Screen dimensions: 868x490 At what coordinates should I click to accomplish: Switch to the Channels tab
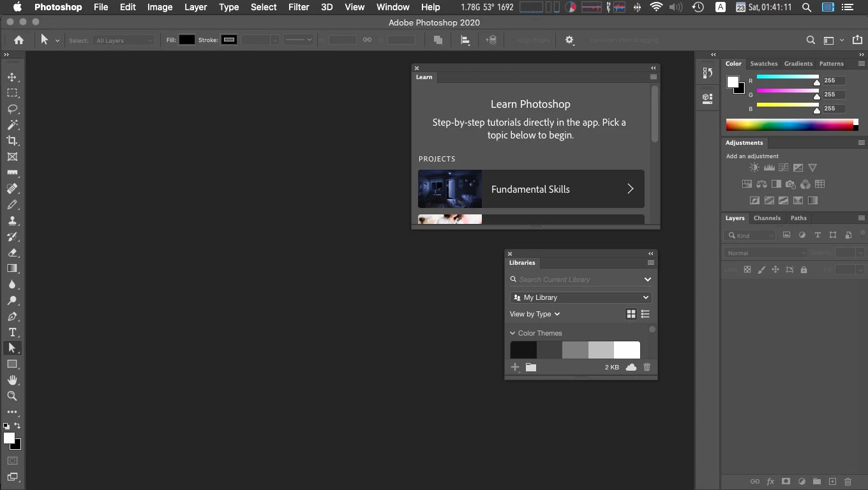[x=767, y=218]
